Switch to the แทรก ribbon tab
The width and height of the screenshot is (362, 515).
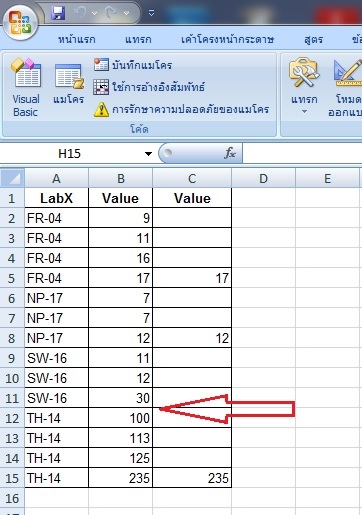(138, 40)
